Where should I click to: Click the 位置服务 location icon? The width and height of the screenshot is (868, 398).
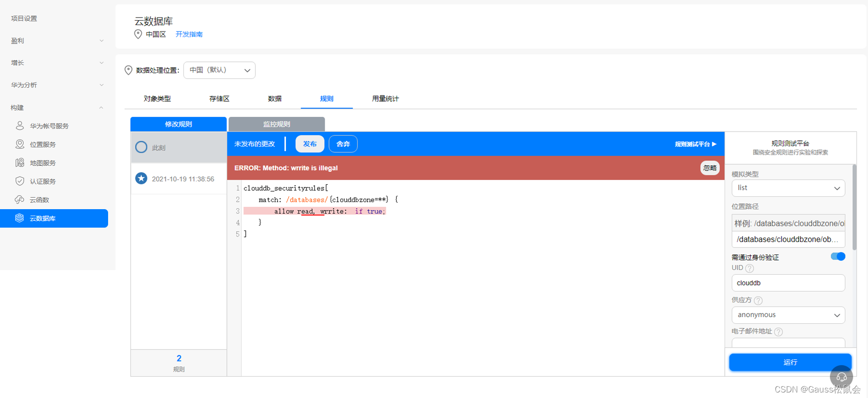point(20,144)
